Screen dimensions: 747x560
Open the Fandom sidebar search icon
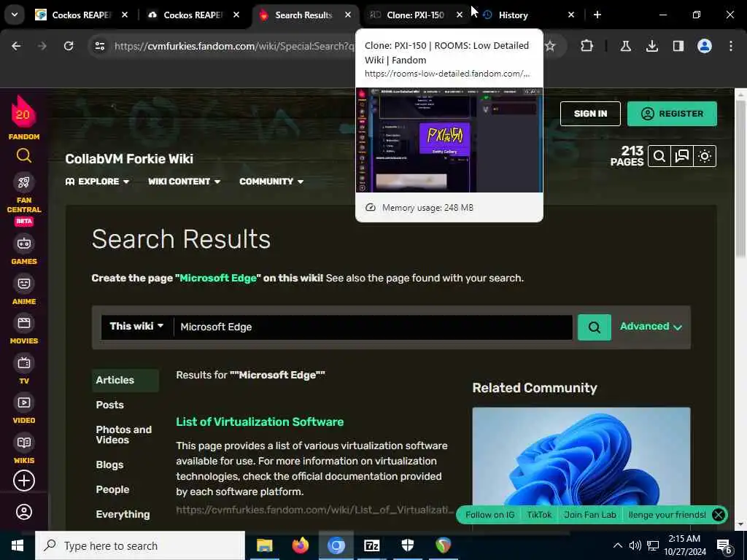[x=24, y=156]
